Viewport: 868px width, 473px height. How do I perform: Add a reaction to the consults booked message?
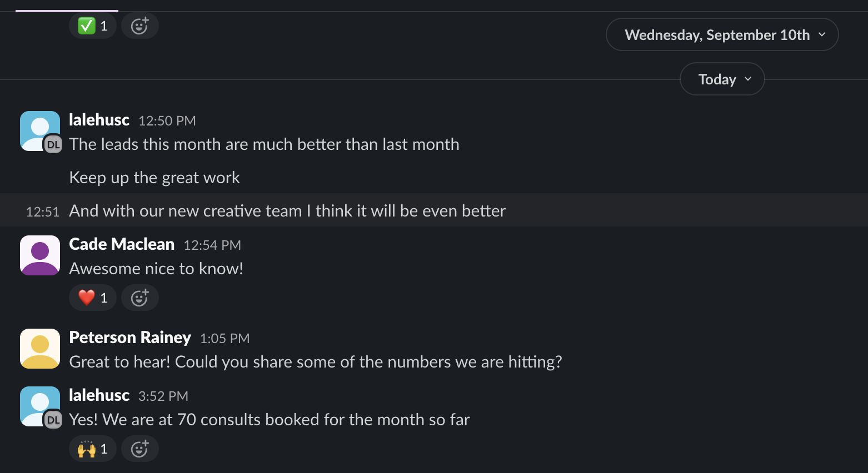point(139,449)
